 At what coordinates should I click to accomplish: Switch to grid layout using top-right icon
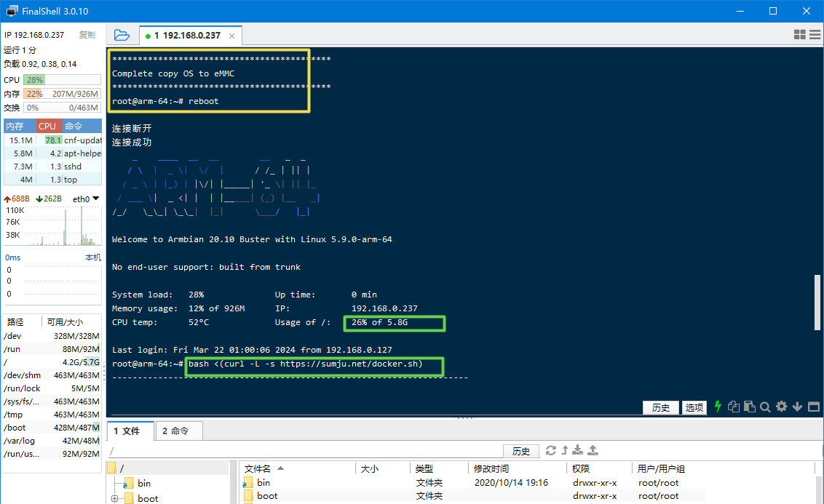tap(799, 34)
